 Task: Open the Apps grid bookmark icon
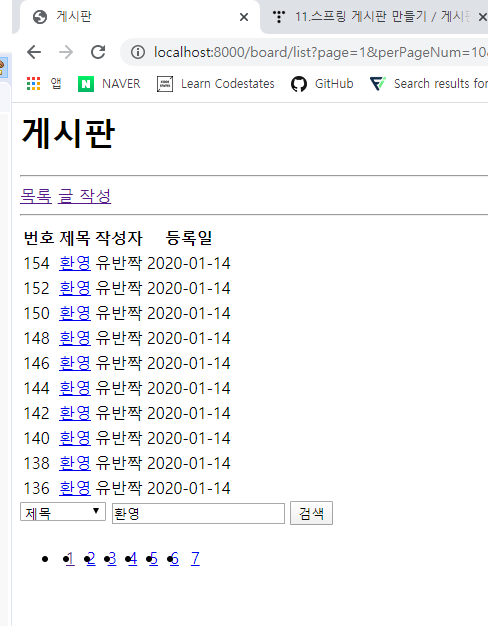34,84
